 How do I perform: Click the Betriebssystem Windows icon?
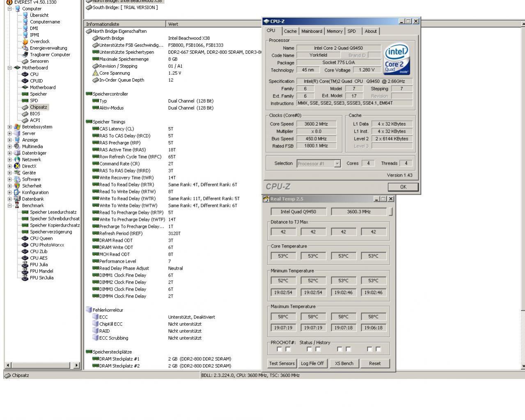tap(17, 127)
